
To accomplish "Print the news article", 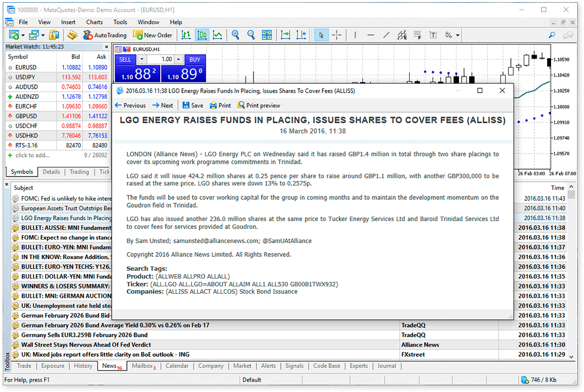I will click(x=220, y=106).
